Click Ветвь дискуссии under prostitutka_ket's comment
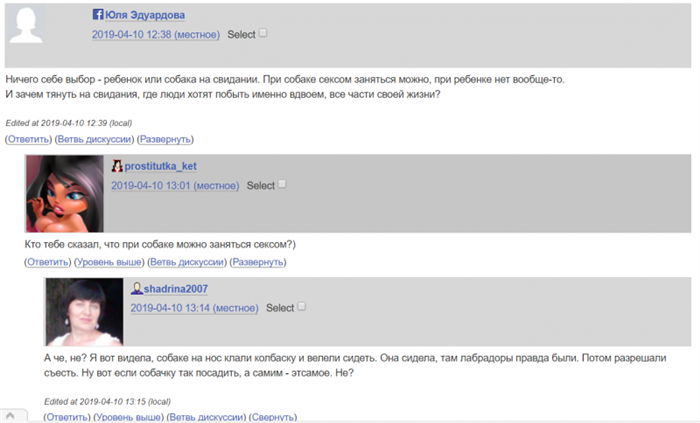The width and height of the screenshot is (700, 423). 187,262
